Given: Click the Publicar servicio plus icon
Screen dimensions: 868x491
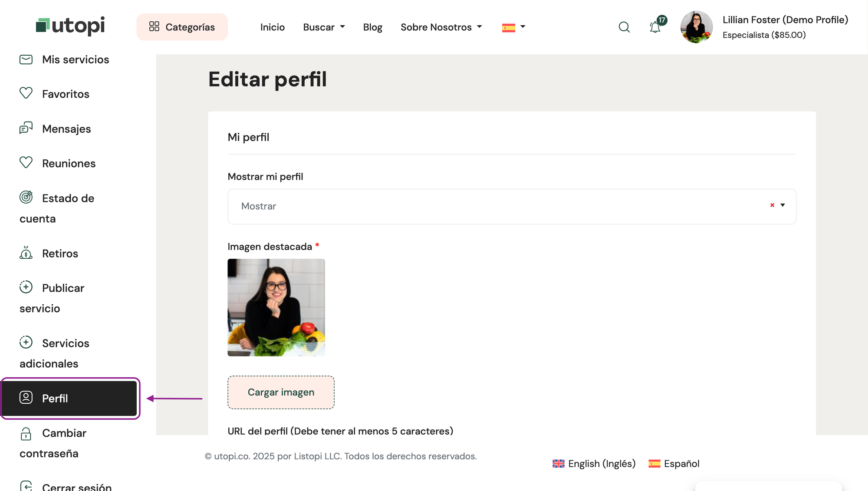Looking at the screenshot, I should 26,287.
